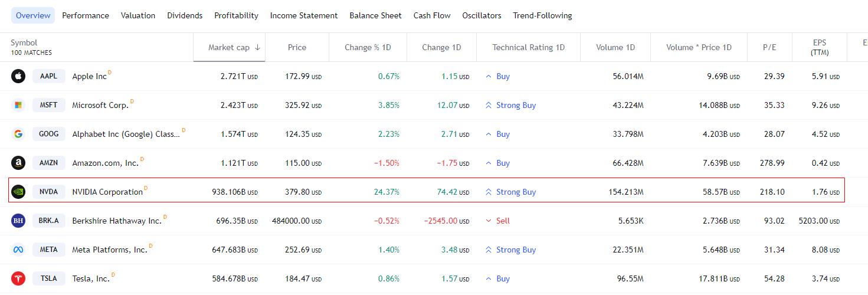The width and height of the screenshot is (868, 295).
Task: Click the Microsoft logo icon
Action: pyautogui.click(x=18, y=105)
